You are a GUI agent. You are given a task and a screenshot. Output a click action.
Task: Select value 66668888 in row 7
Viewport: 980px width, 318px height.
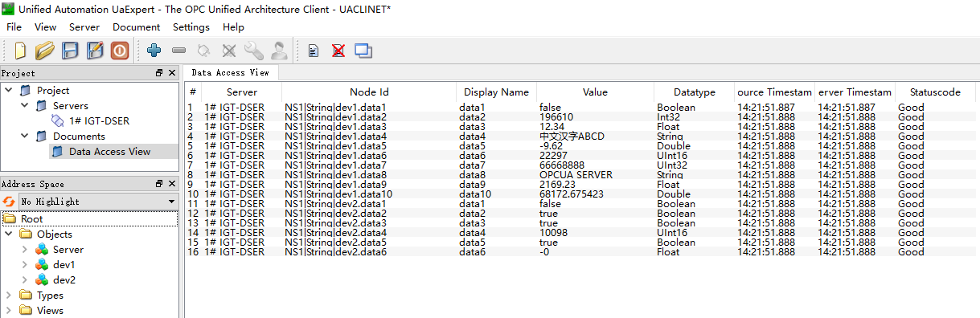coord(562,165)
